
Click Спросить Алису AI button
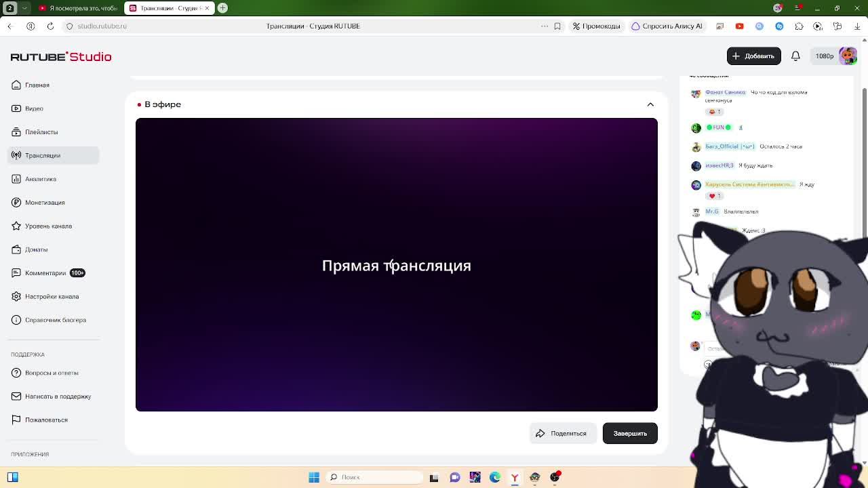point(667,26)
